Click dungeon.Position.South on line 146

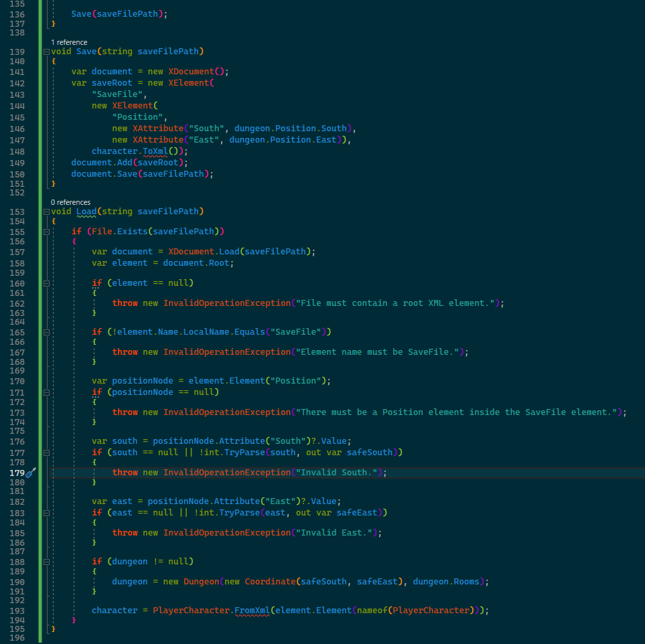click(291, 129)
